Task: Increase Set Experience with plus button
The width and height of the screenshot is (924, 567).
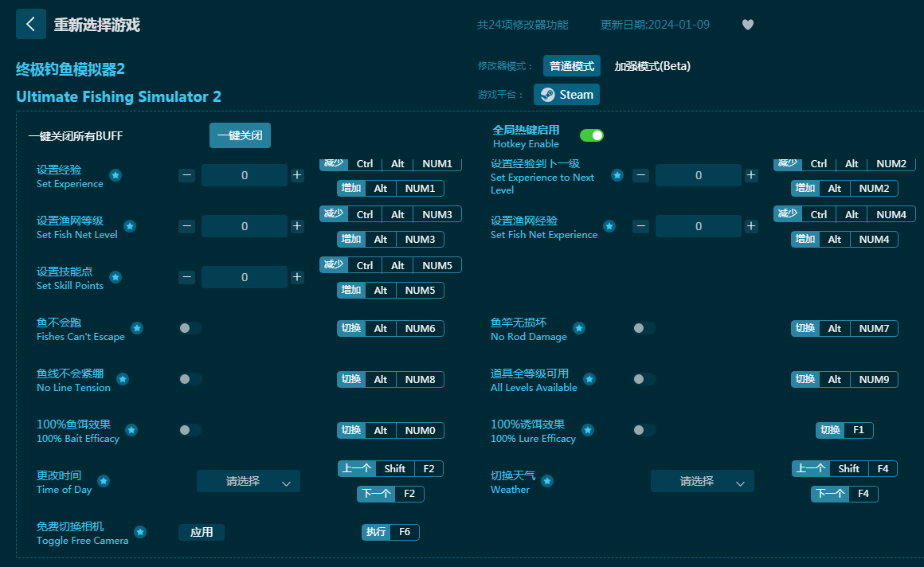Action: click(x=297, y=175)
